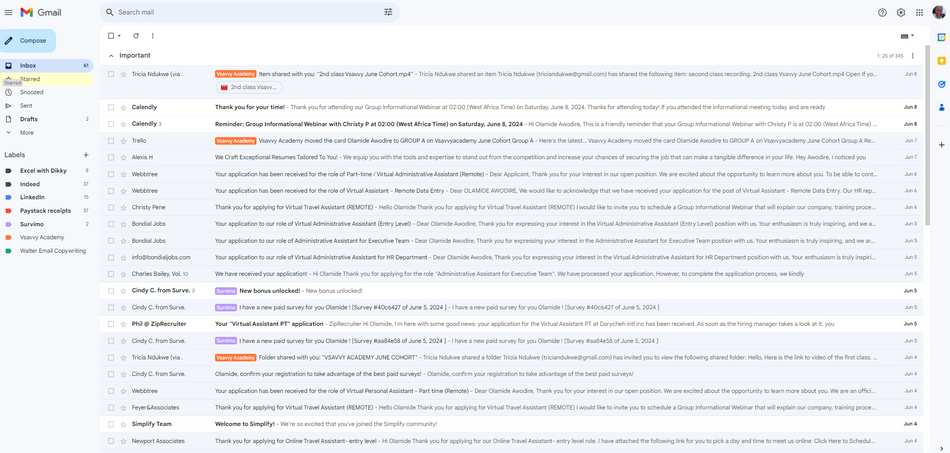The width and height of the screenshot is (950, 453).
Task: Get add-ons plus icon
Action: [942, 145]
